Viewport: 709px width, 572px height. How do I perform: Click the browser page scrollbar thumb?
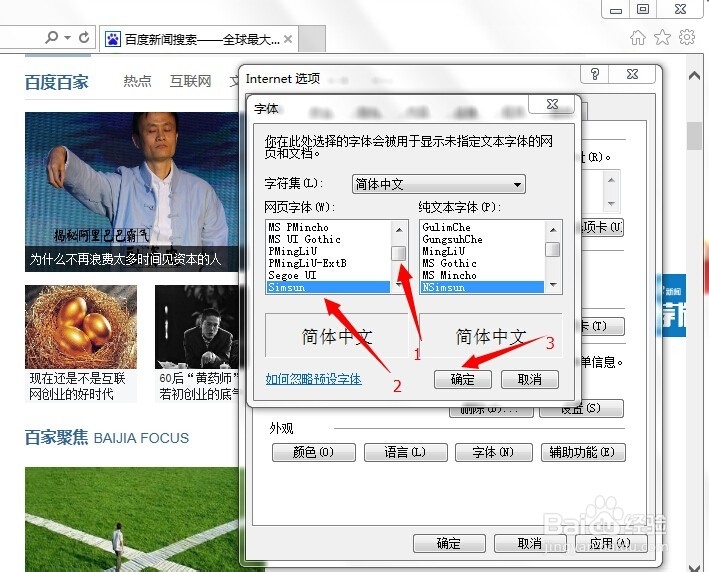694,136
